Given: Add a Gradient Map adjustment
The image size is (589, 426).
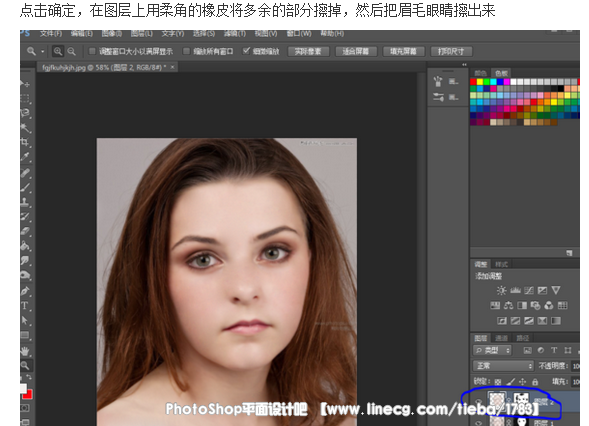Looking at the screenshot, I should click(x=556, y=321).
